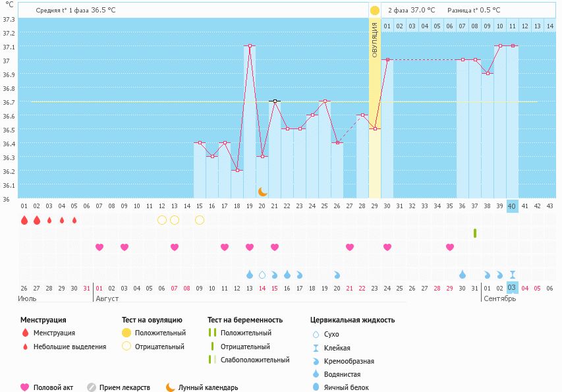Click the empty ovulation test circle on day 12
The image size is (562, 392).
coord(162,220)
